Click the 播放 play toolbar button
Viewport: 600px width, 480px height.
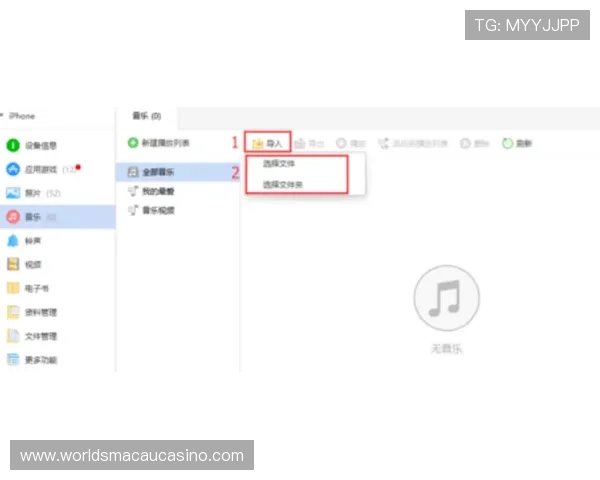point(351,144)
